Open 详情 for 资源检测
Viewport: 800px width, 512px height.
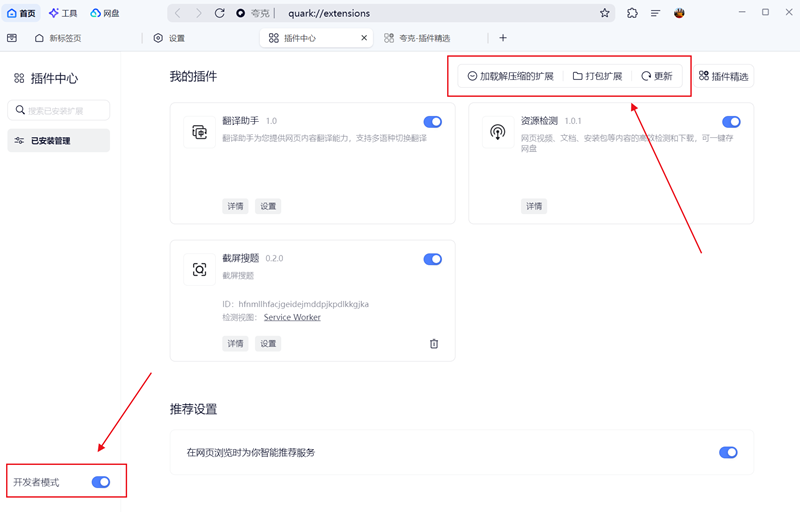pos(534,206)
